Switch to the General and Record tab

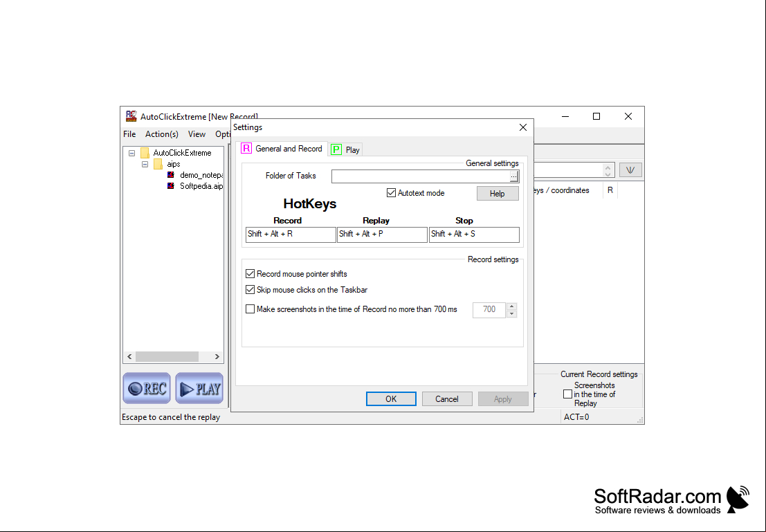click(282, 149)
